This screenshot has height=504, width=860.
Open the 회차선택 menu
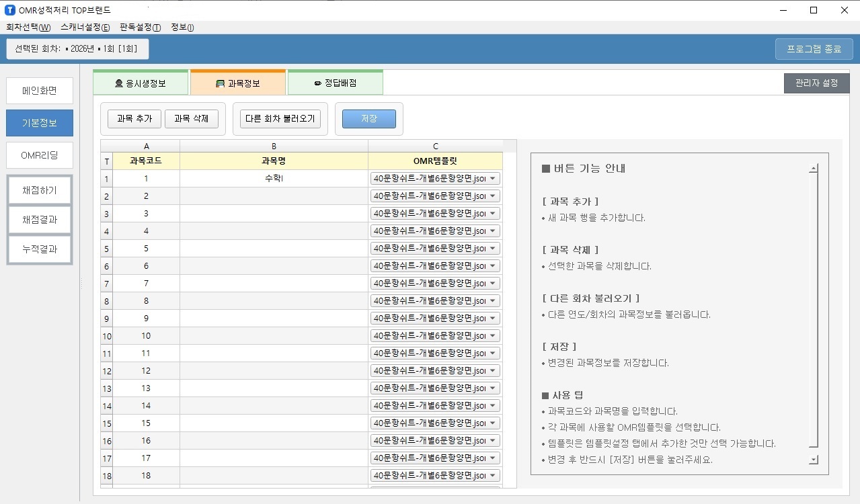pyautogui.click(x=28, y=28)
